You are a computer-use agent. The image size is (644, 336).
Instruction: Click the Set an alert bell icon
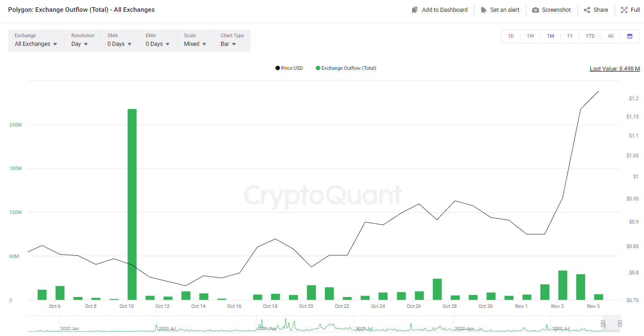(x=484, y=10)
